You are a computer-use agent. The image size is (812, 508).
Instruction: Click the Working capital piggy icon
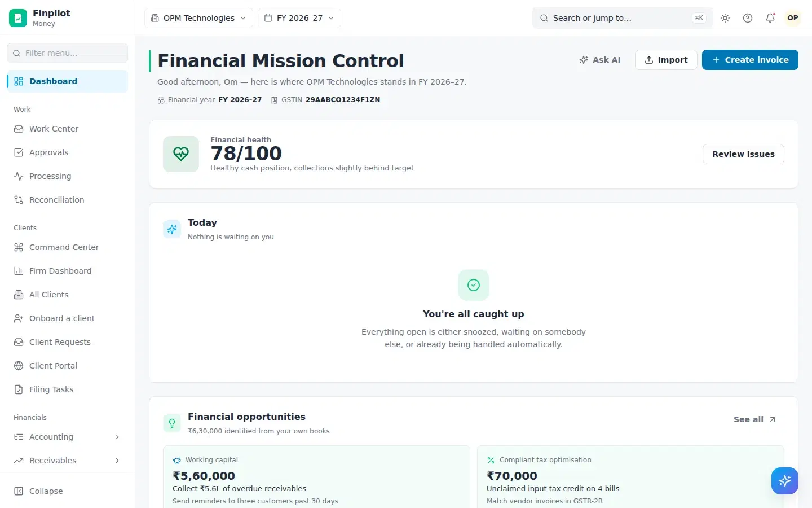click(x=177, y=460)
